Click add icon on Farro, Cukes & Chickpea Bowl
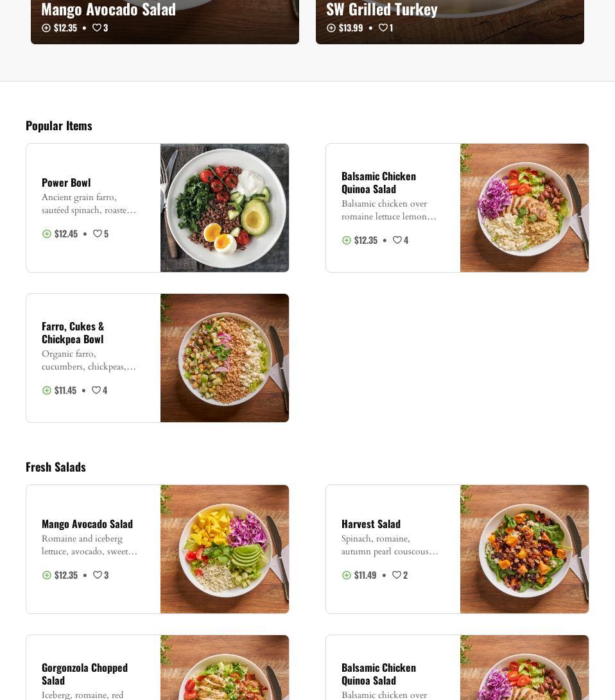Image resolution: width=615 pixels, height=700 pixels. [47, 391]
